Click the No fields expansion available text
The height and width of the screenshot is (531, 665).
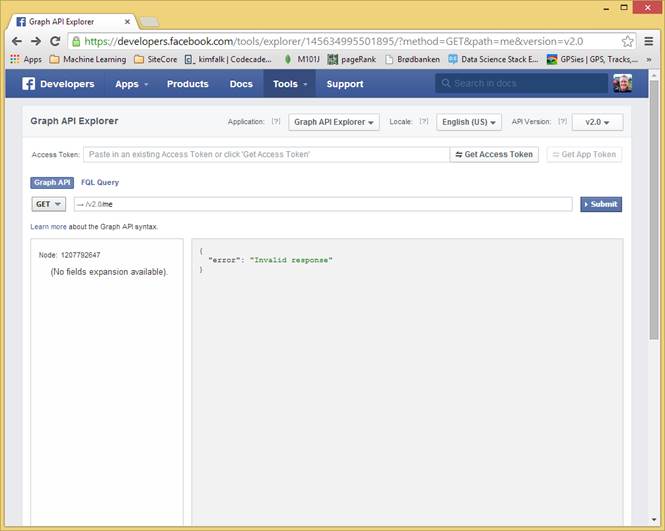click(x=109, y=272)
